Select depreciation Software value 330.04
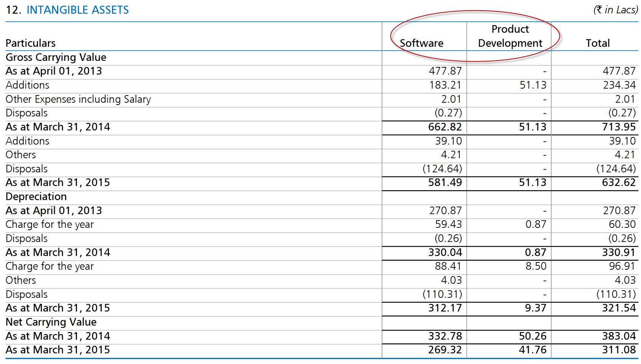Image resolution: width=641 pixels, height=364 pixels. (445, 253)
